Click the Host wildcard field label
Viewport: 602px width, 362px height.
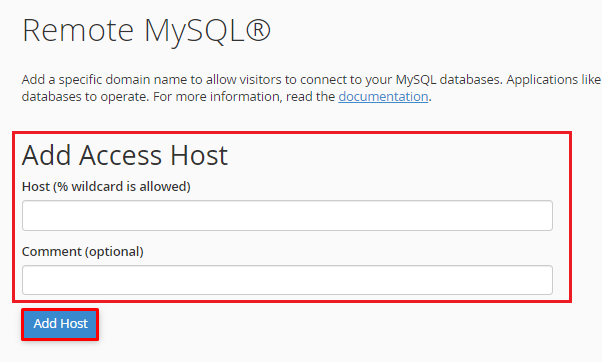tap(106, 187)
